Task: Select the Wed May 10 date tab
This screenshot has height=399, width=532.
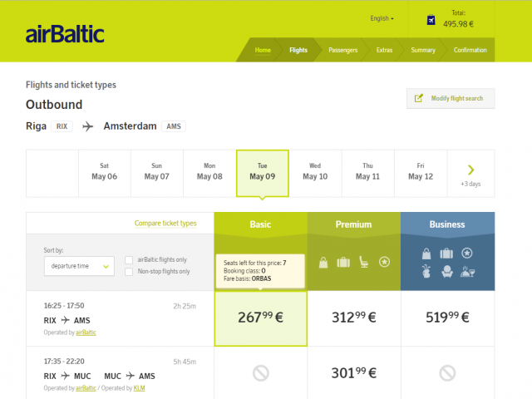Action: (315, 171)
